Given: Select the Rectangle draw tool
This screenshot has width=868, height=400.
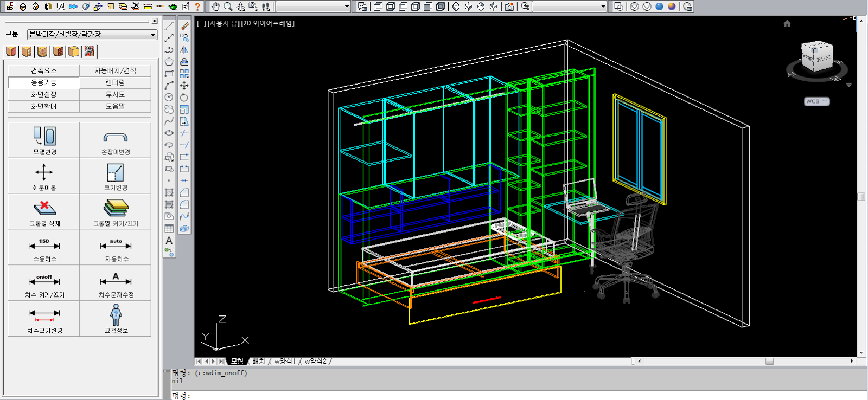Looking at the screenshot, I should coord(169,73).
